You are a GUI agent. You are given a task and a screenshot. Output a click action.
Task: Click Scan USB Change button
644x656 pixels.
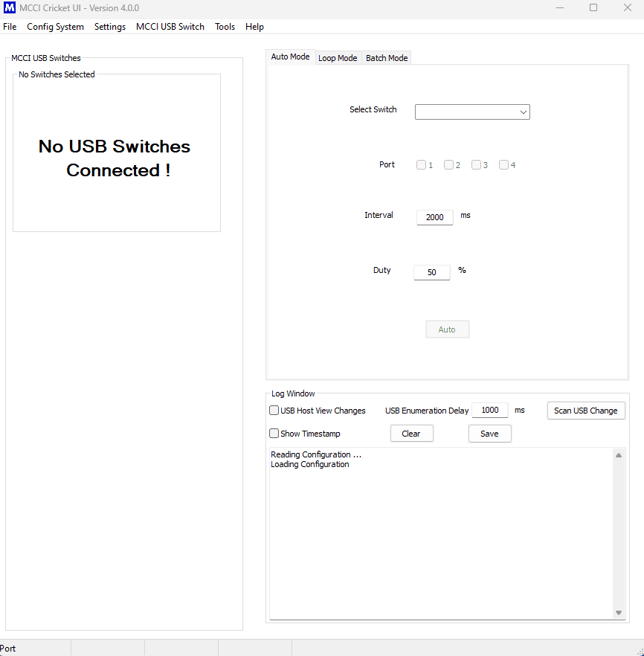(586, 411)
